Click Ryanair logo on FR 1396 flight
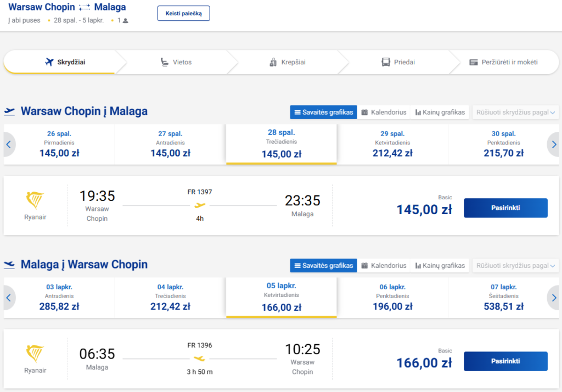562x392 pixels. 35,354
